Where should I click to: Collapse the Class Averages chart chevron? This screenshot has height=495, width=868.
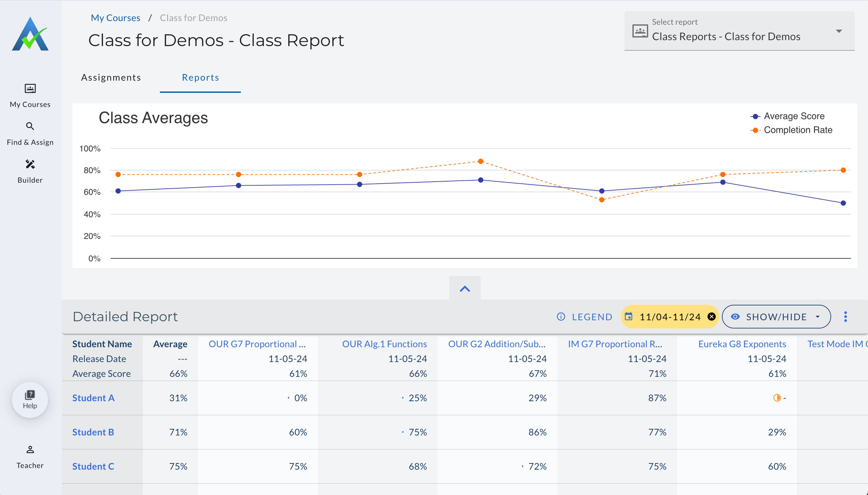tap(465, 289)
